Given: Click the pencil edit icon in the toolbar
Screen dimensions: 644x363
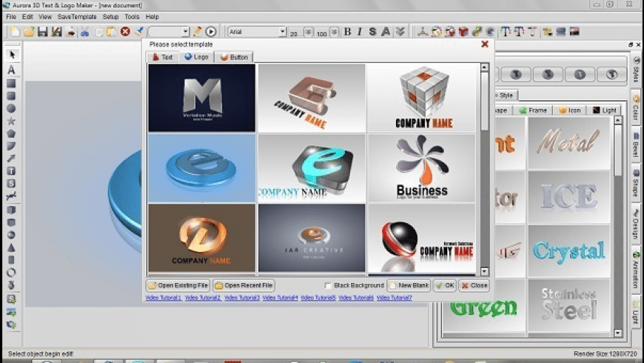Looking at the screenshot, I should pyautogui.click(x=197, y=31).
